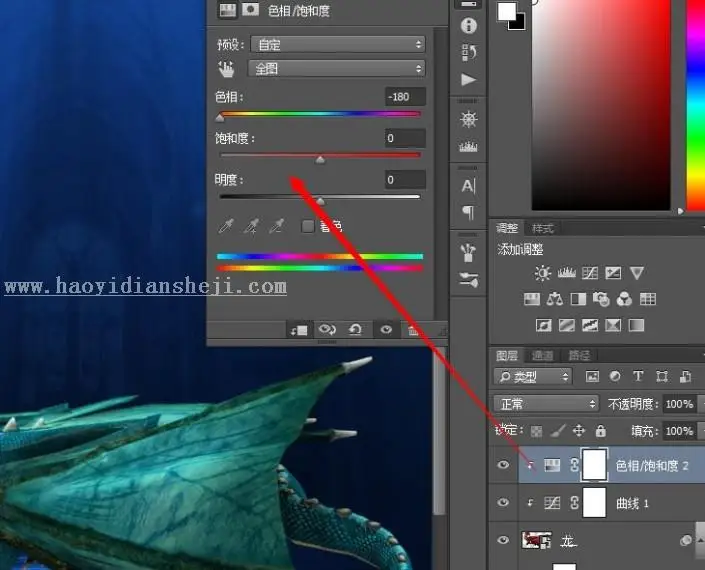This screenshot has height=570, width=705.
Task: Add a Hue/Saturation adjustment from Adjustments panel
Action: [x=532, y=299]
